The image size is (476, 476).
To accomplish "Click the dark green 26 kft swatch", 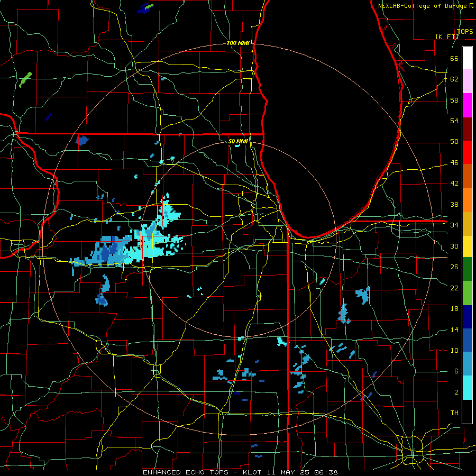I will [467, 269].
